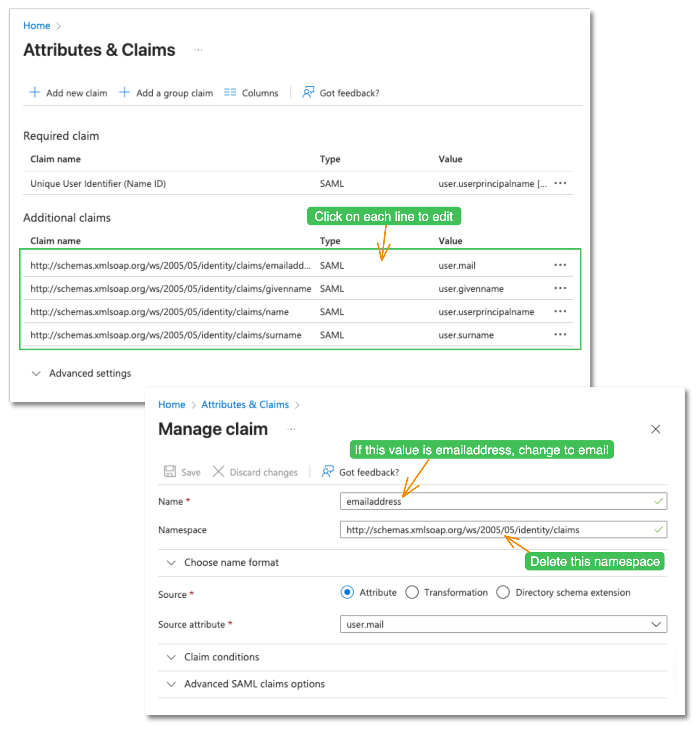This screenshot has height=731, width=700.
Task: Click the Discard changes X icon
Action: coord(218,471)
